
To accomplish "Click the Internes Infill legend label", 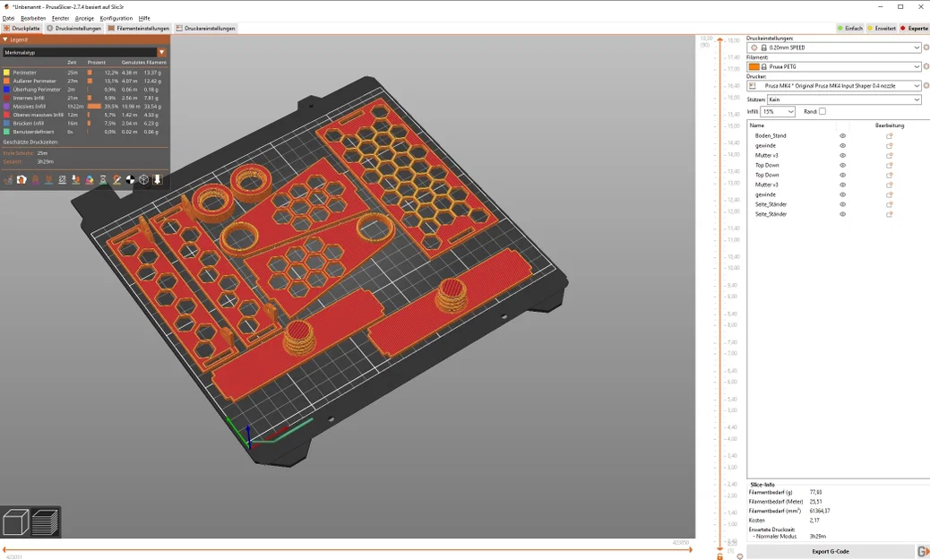I will click(29, 98).
